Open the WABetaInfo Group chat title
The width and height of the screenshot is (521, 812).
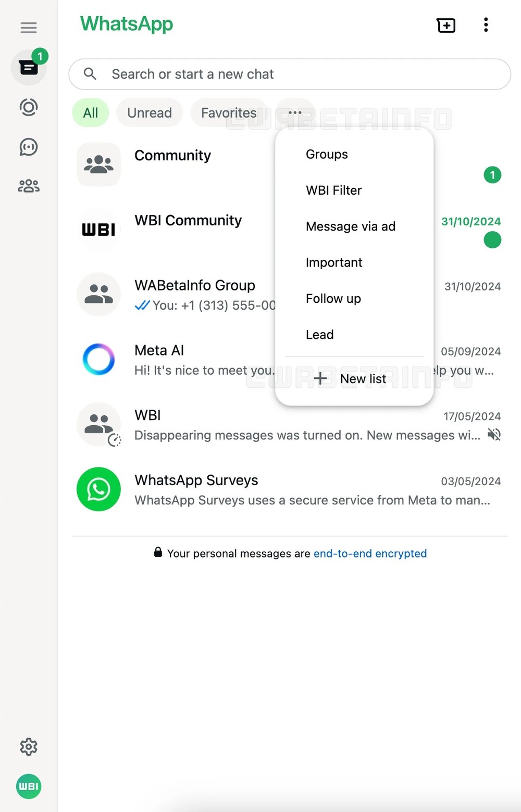click(195, 285)
